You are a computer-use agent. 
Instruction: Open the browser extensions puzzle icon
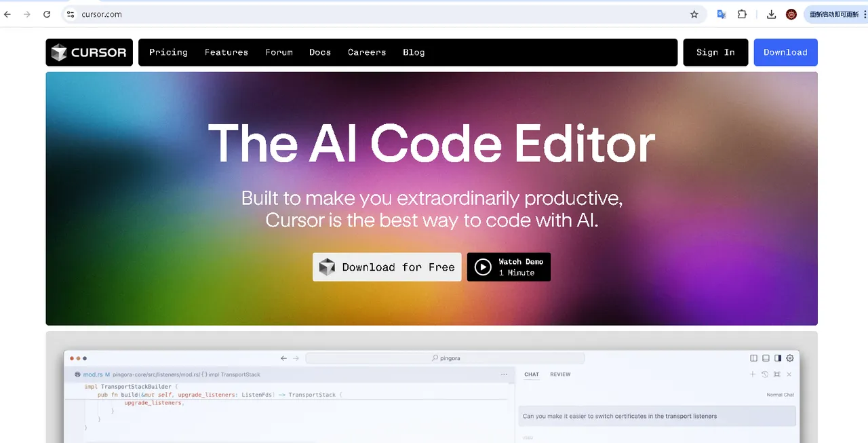pyautogui.click(x=742, y=14)
